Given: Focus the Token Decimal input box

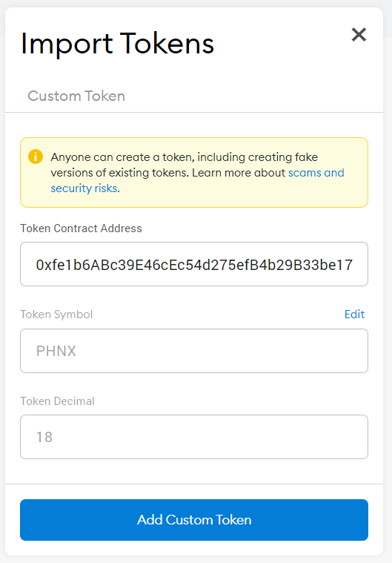Looking at the screenshot, I should (194, 437).
